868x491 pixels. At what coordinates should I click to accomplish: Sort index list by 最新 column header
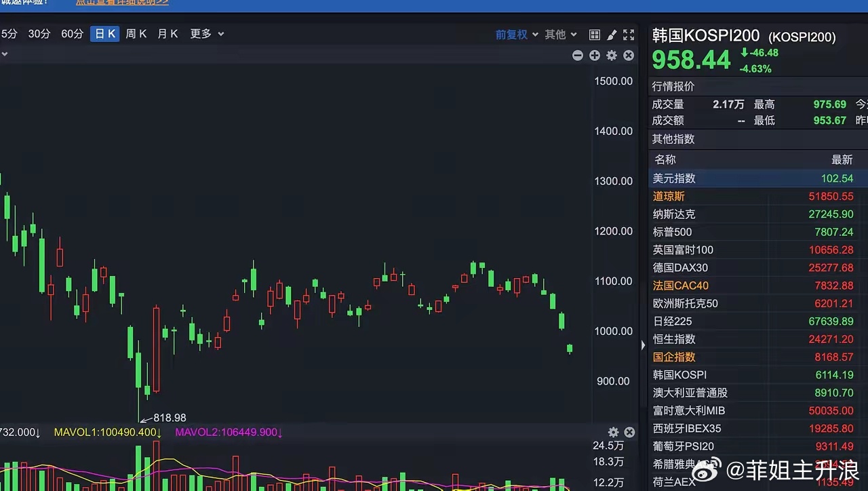(x=842, y=159)
